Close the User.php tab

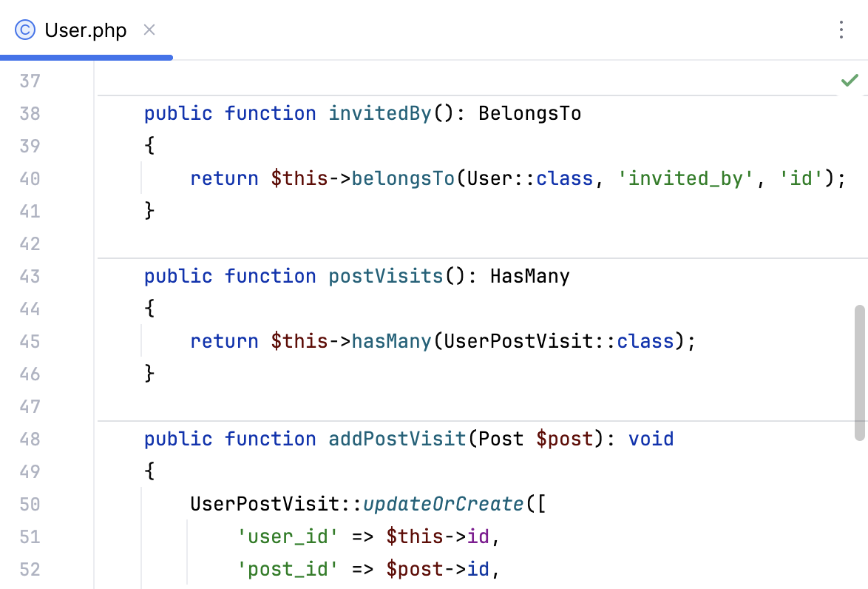click(x=150, y=30)
